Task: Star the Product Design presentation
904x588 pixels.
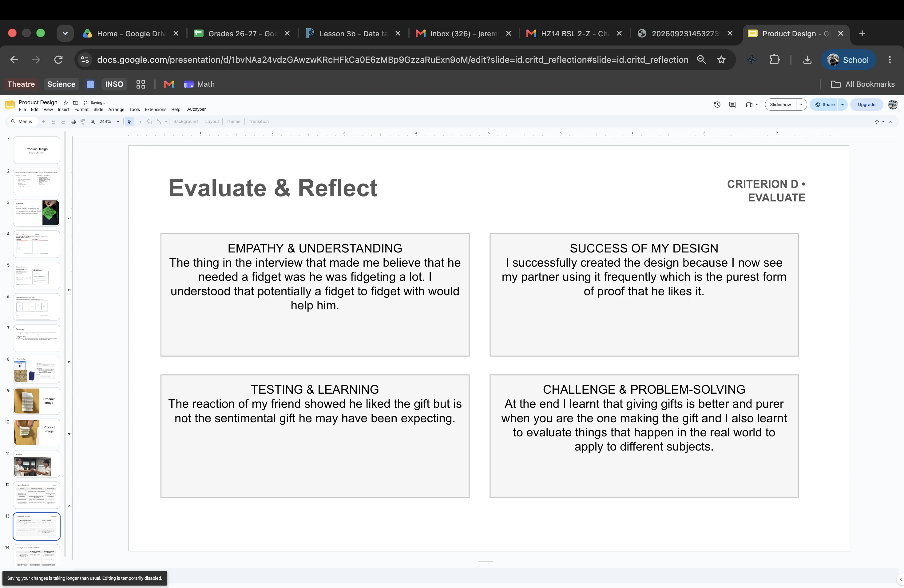Action: tap(66, 102)
